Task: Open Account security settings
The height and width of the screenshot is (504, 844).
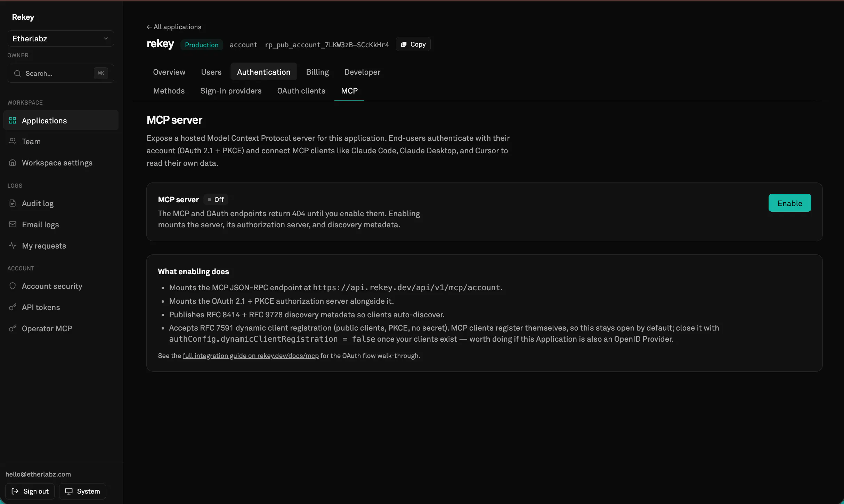Action: coord(61,286)
